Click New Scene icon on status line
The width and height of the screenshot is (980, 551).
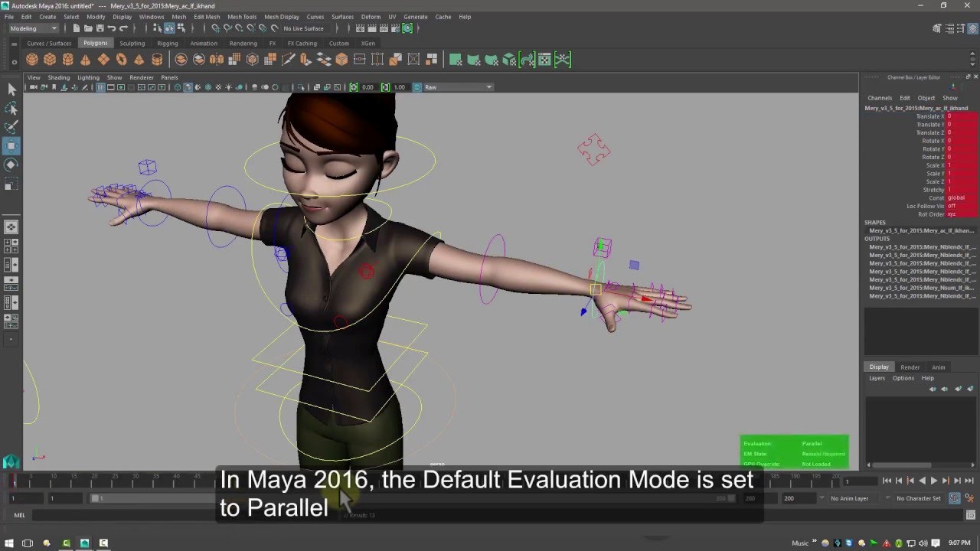click(x=77, y=28)
